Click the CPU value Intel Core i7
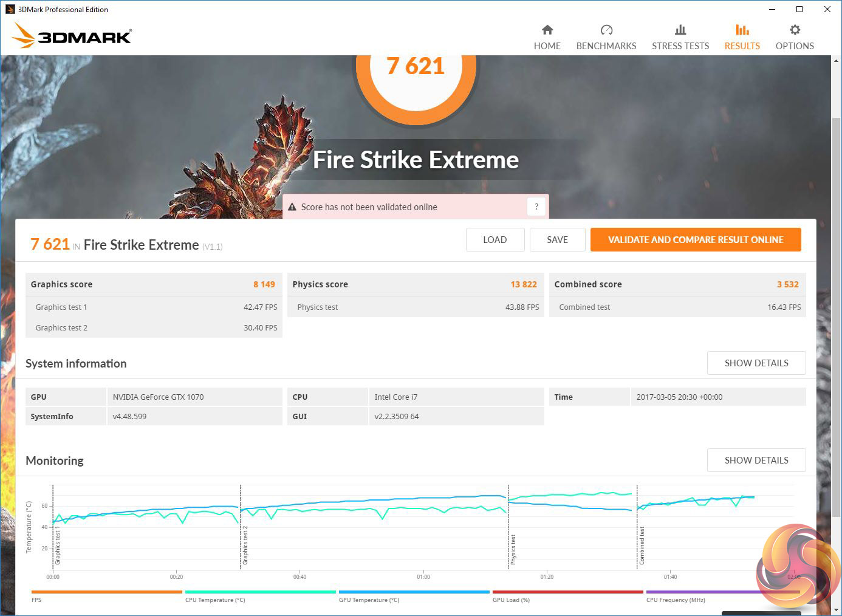The width and height of the screenshot is (842, 616). (396, 397)
